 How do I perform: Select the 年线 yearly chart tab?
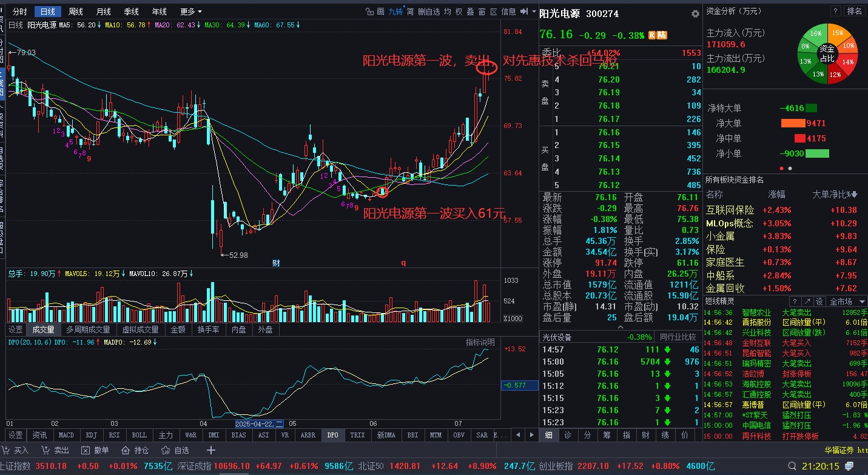click(160, 12)
